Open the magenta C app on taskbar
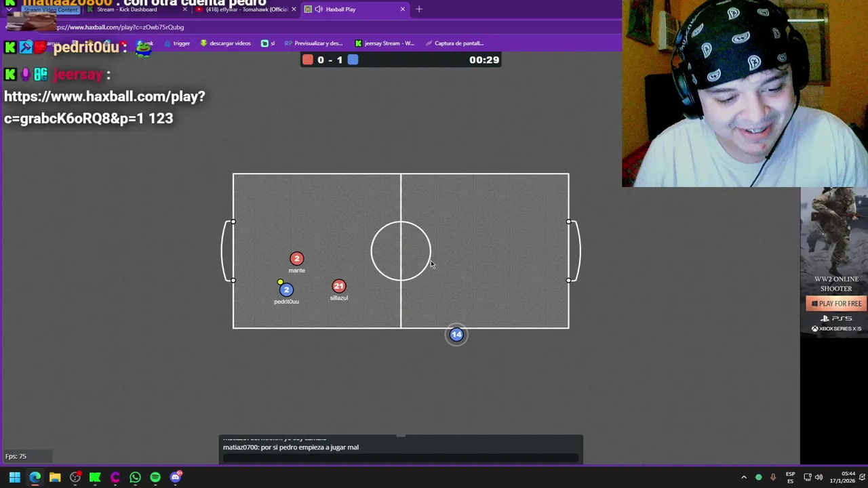868x488 pixels. [115, 477]
